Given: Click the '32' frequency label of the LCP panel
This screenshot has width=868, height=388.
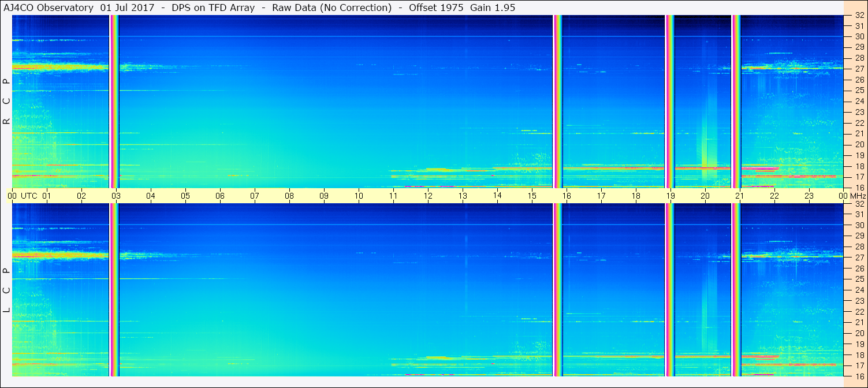Looking at the screenshot, I should [x=859, y=204].
